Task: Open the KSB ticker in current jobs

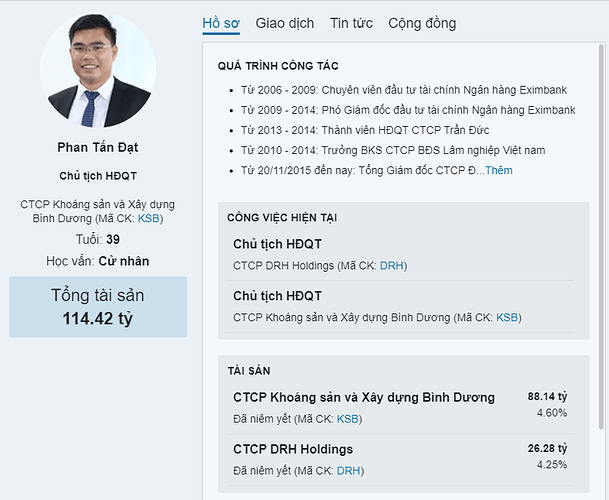Action: tap(507, 317)
